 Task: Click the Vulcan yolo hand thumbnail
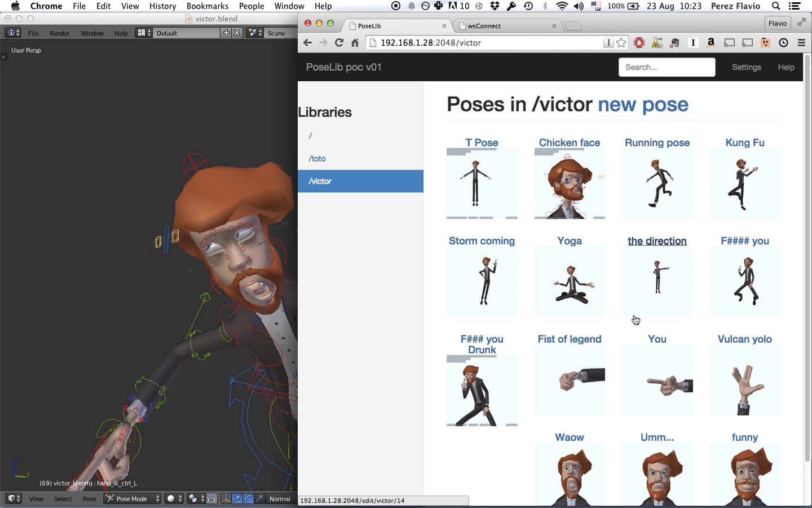point(745,380)
